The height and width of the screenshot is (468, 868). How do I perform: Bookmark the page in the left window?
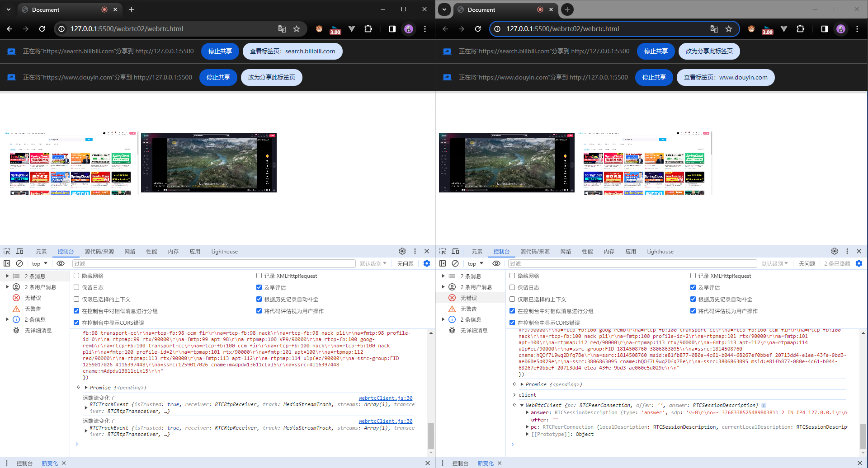(297, 29)
